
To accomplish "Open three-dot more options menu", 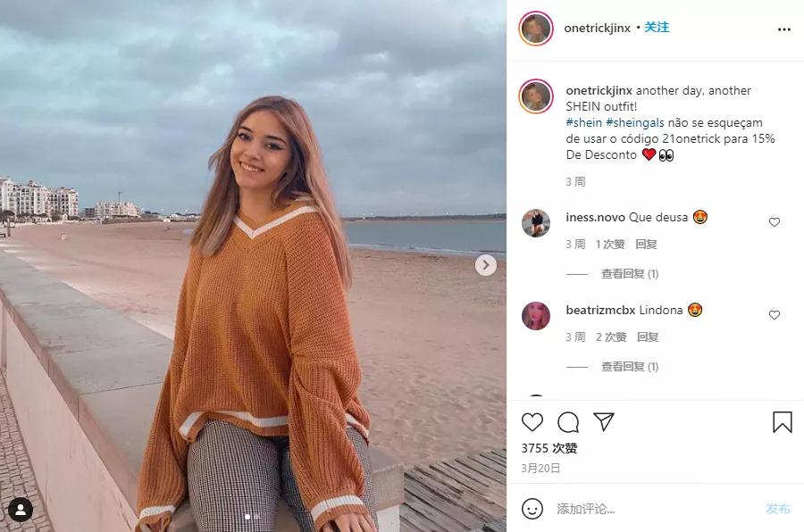I will [784, 29].
